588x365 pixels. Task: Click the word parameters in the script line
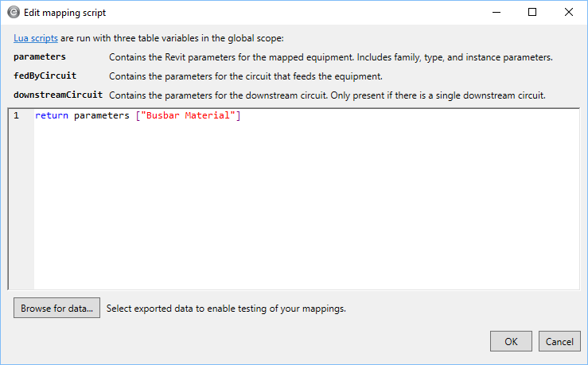click(101, 116)
